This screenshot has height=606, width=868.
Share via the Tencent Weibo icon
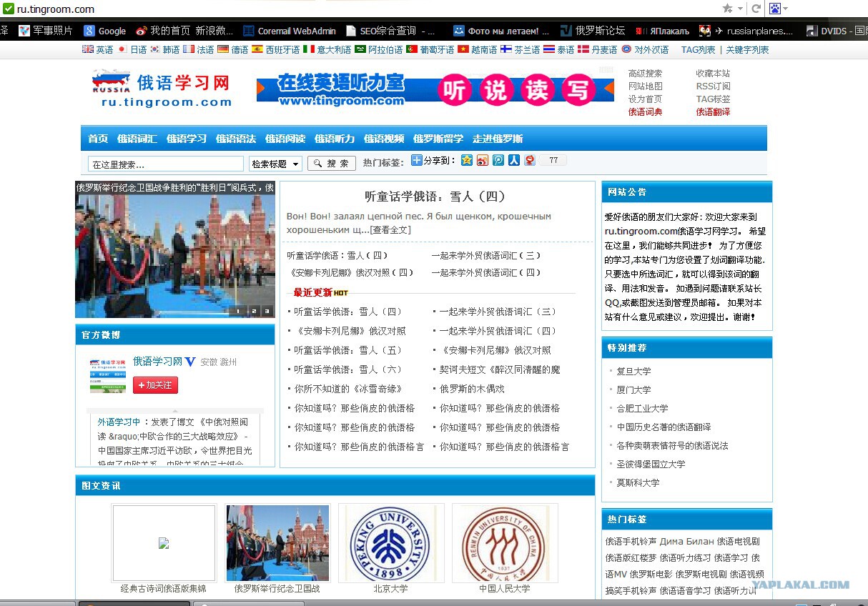pos(498,160)
